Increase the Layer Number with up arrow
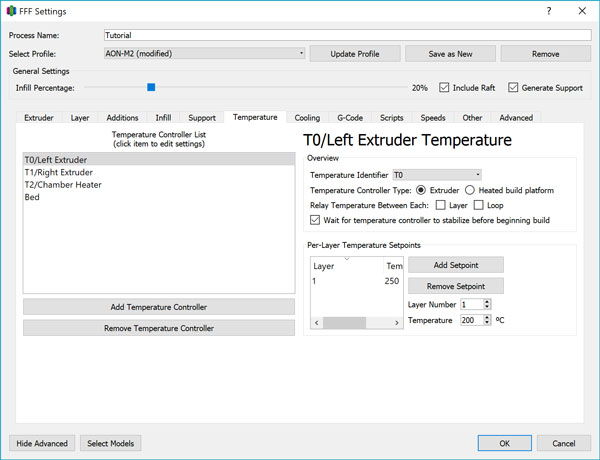This screenshot has height=460, width=600. 487,302
